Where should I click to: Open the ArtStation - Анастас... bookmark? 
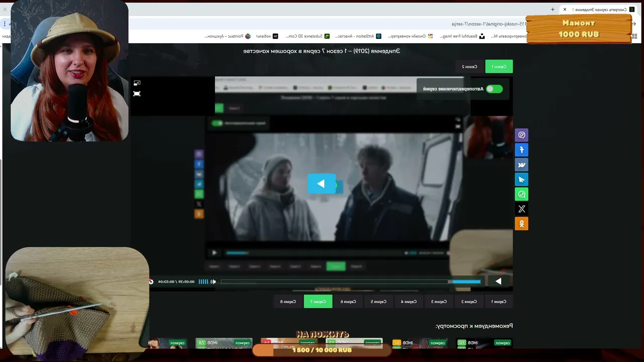click(x=358, y=36)
